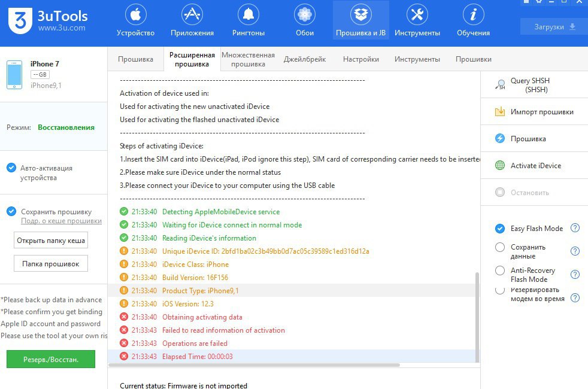Click the error icon beside Obtaining activating data
The height and width of the screenshot is (389, 588).
click(x=124, y=317)
